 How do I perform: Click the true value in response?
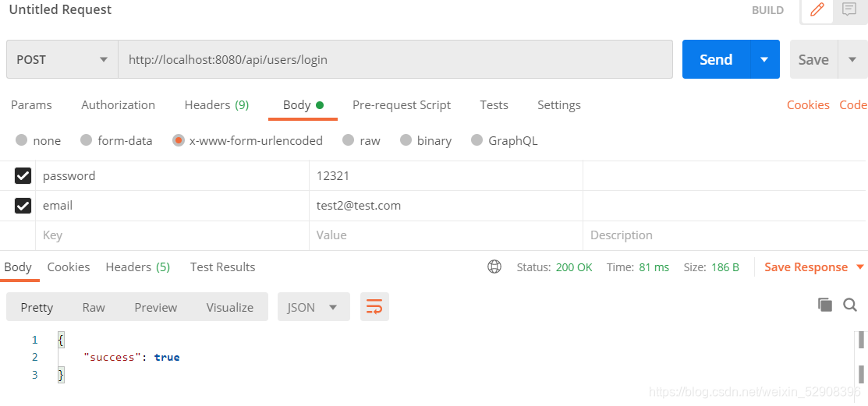pyautogui.click(x=167, y=358)
